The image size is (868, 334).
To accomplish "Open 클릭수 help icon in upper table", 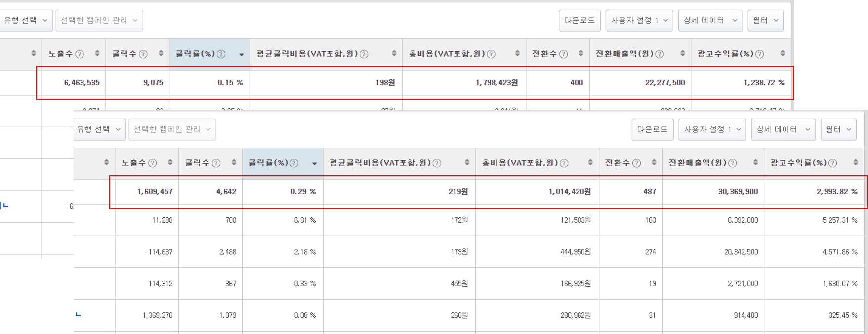I will (x=143, y=54).
